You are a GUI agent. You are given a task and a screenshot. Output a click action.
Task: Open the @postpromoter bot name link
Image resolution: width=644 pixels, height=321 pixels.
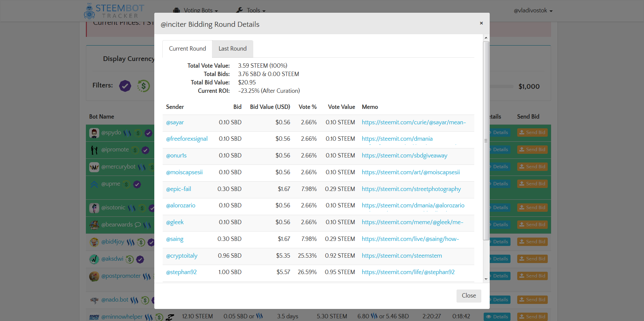tap(121, 276)
